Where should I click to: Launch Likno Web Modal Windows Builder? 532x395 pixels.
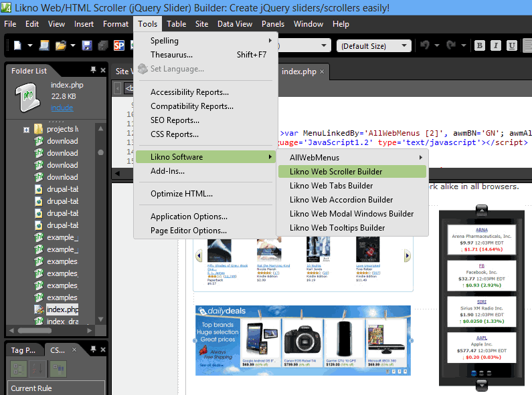(352, 214)
